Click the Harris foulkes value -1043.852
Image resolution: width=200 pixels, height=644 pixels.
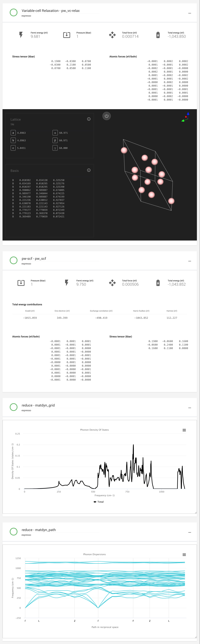pyautogui.click(x=141, y=318)
